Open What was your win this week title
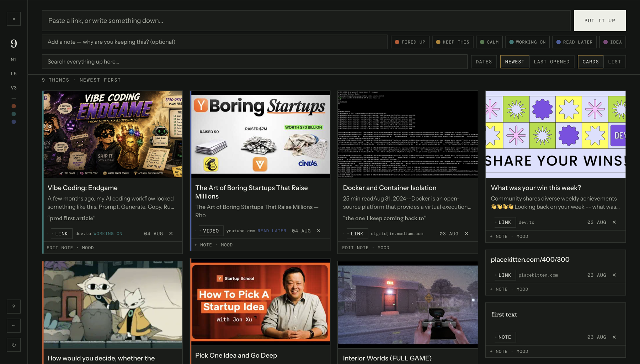Viewport: 640px width, 364px height. tap(536, 188)
